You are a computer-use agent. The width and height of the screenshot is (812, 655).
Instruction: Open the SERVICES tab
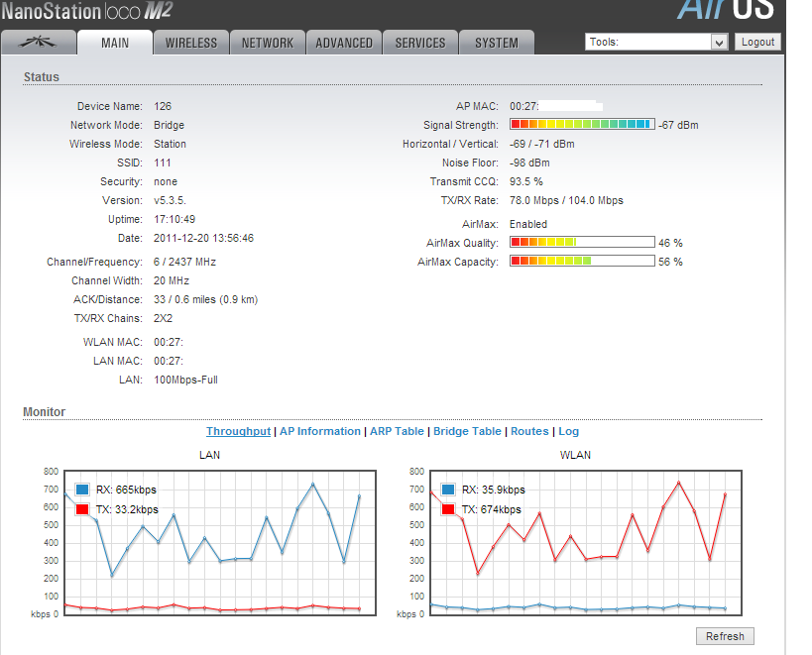(x=420, y=43)
